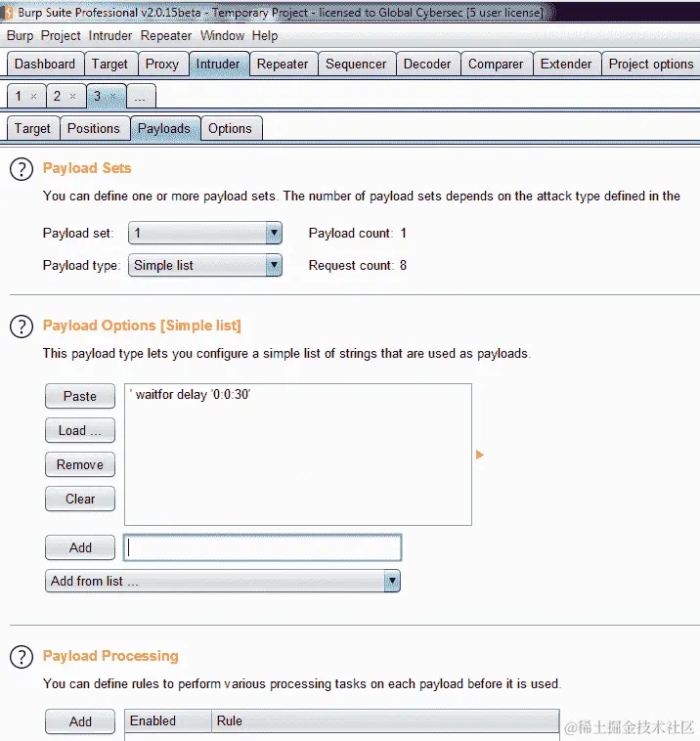Select the Payloads sub-tab
The image size is (700, 741).
(164, 128)
